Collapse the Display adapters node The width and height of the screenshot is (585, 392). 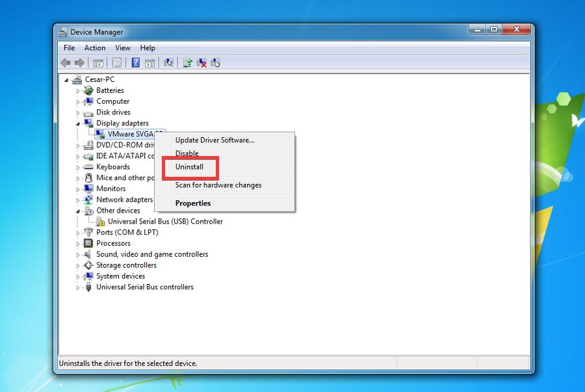tap(78, 124)
